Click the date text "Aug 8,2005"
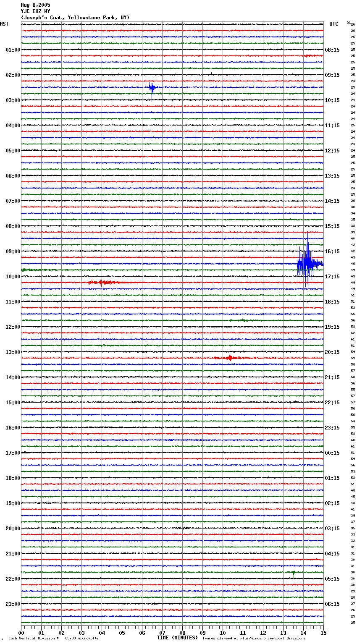Screen dimensions: 357x644 [x=35, y=5]
